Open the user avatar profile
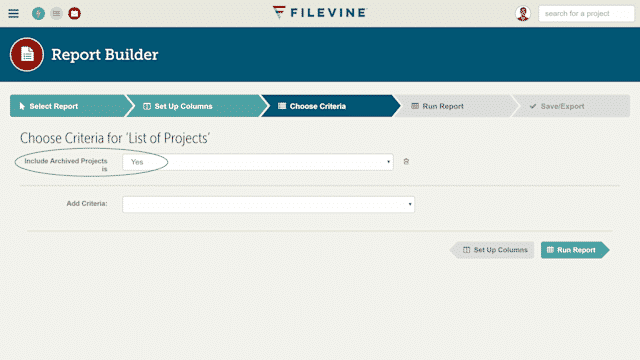The width and height of the screenshot is (640, 360). [523, 13]
